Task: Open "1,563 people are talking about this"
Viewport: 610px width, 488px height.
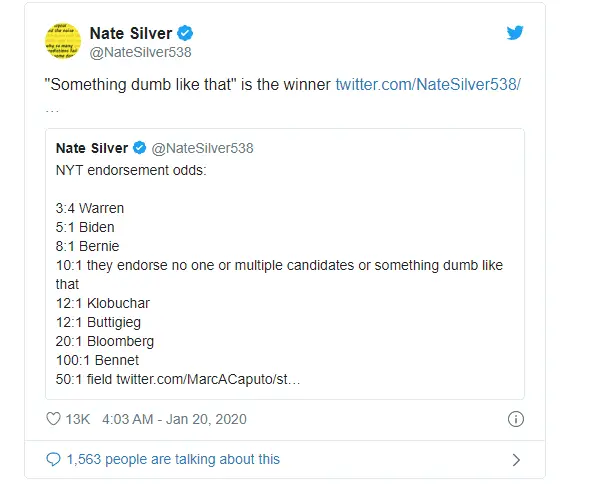Action: pyautogui.click(x=172, y=459)
